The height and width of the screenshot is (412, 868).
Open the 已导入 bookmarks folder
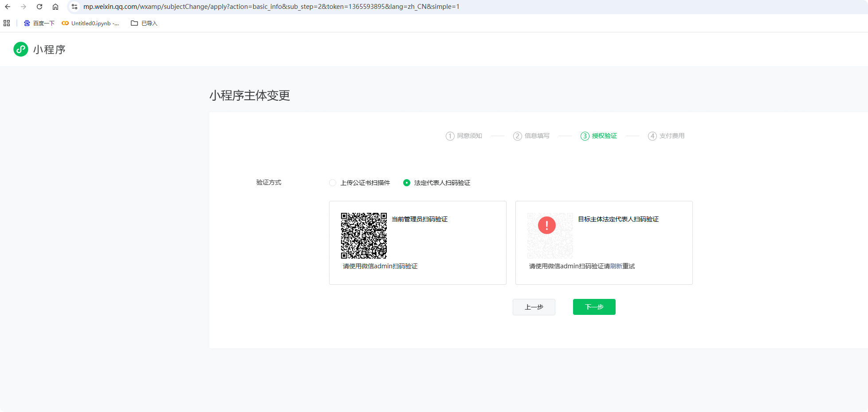coord(144,23)
